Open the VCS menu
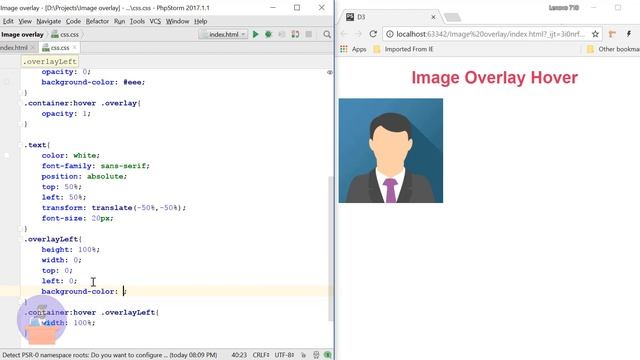The height and width of the screenshot is (360, 640). 155,21
